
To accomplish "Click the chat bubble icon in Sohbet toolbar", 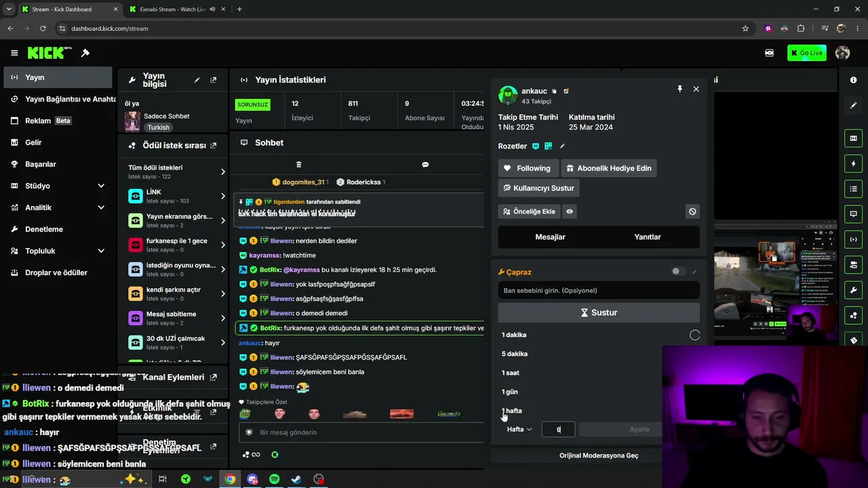I will pos(425,165).
